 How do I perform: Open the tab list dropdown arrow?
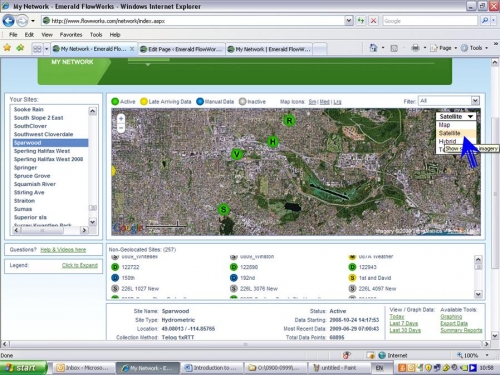47,49
